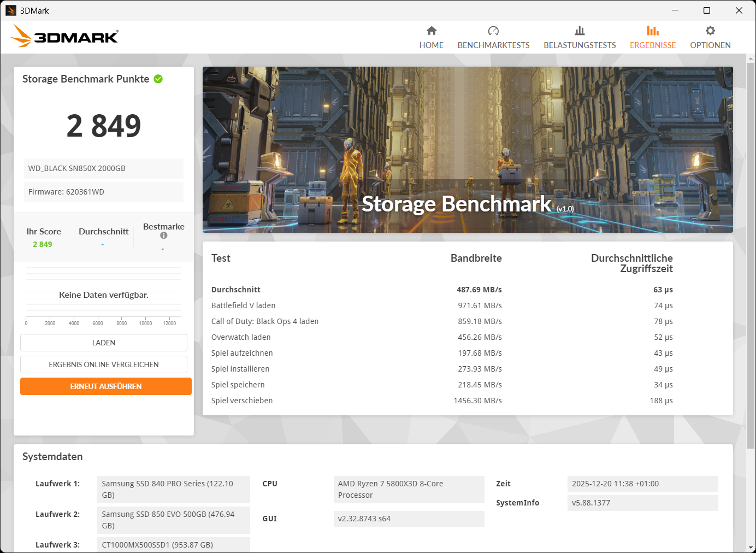Click the 3DMark logo in header
Screen dimensions: 756x553
(x=64, y=36)
